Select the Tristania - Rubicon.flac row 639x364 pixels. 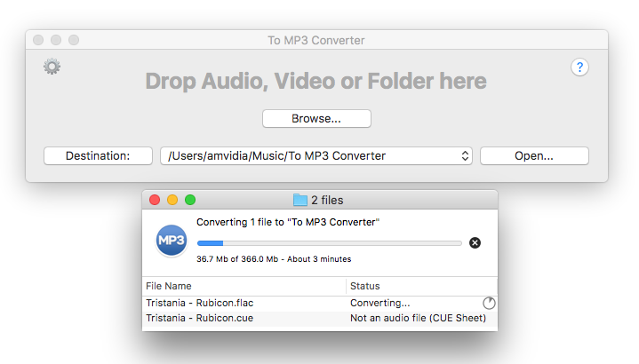pos(320,303)
